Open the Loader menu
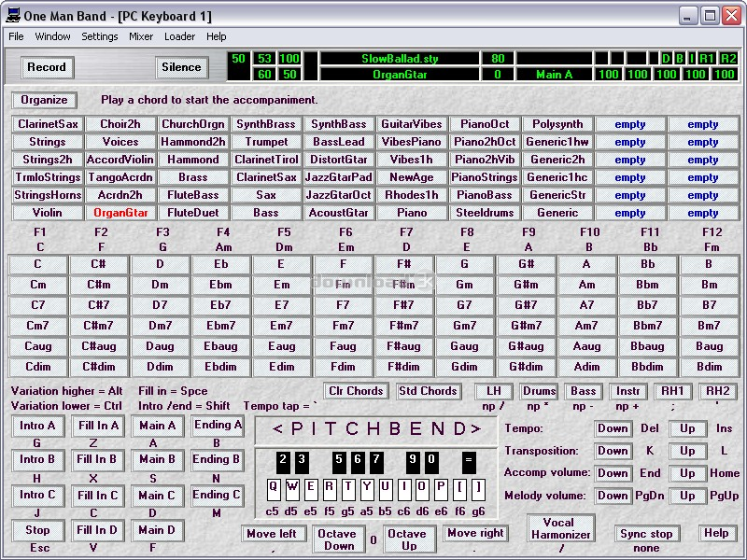The image size is (747, 560). point(179,36)
